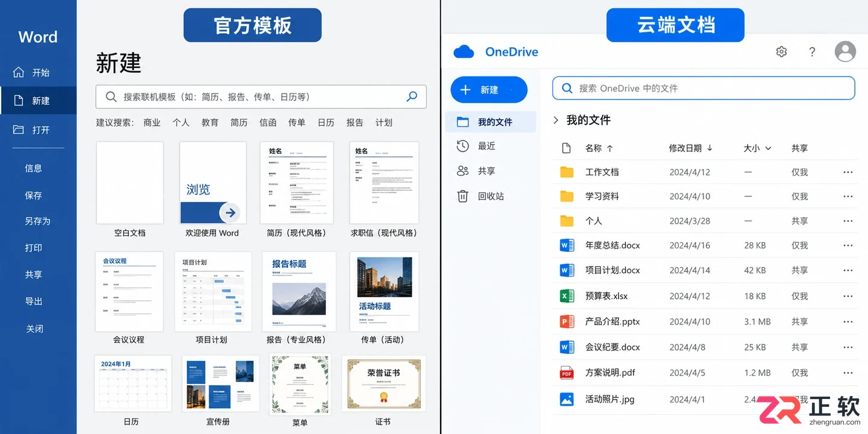Click suggested search 教育
Viewport: 868px width, 434px height.
pos(210,122)
